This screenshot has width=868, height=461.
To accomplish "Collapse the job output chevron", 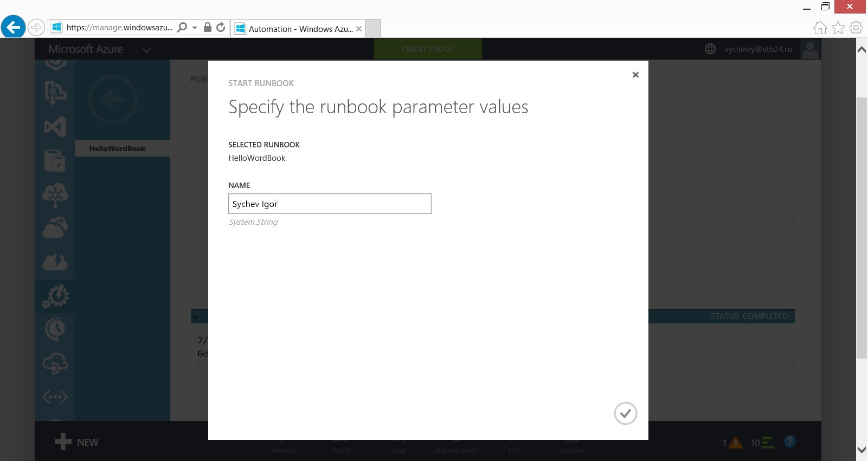I will [196, 316].
